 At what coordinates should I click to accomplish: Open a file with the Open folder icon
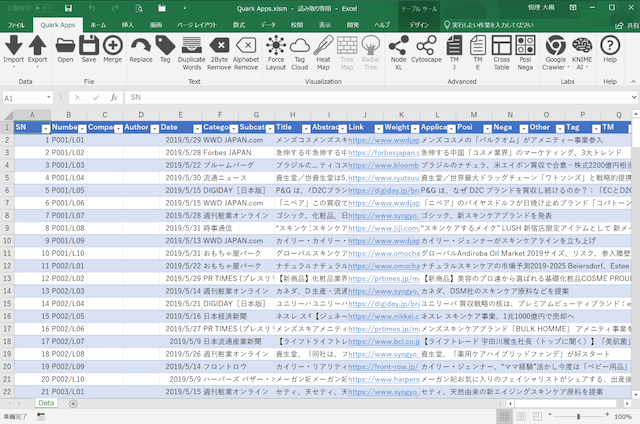click(x=65, y=45)
